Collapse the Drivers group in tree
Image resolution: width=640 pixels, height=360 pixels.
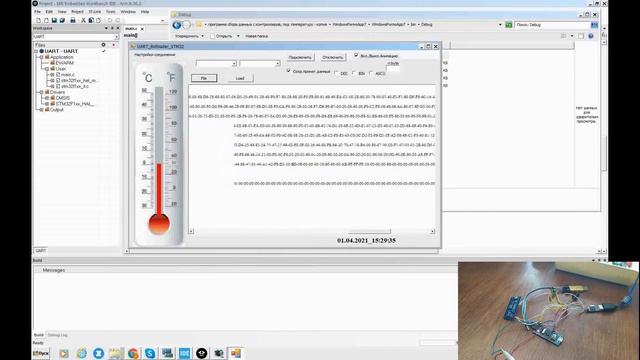coord(41,92)
